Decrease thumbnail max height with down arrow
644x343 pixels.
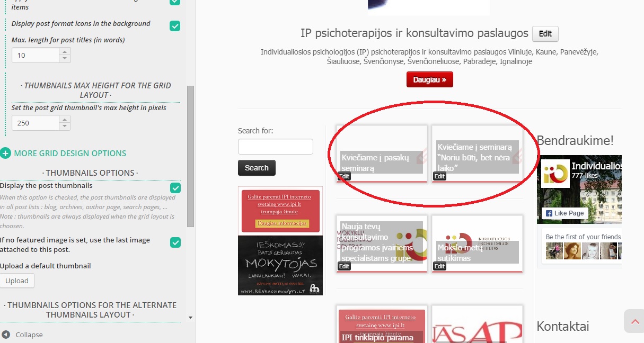click(x=65, y=127)
